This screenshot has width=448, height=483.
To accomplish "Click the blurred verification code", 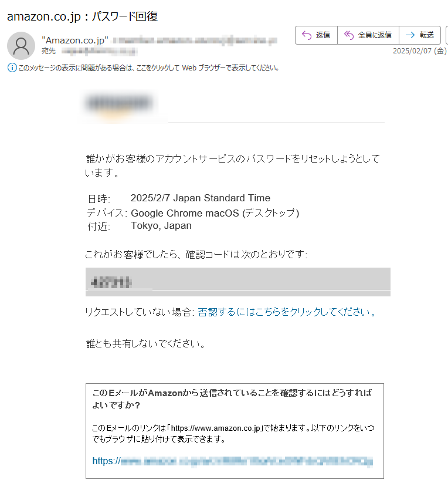I will pos(111,282).
